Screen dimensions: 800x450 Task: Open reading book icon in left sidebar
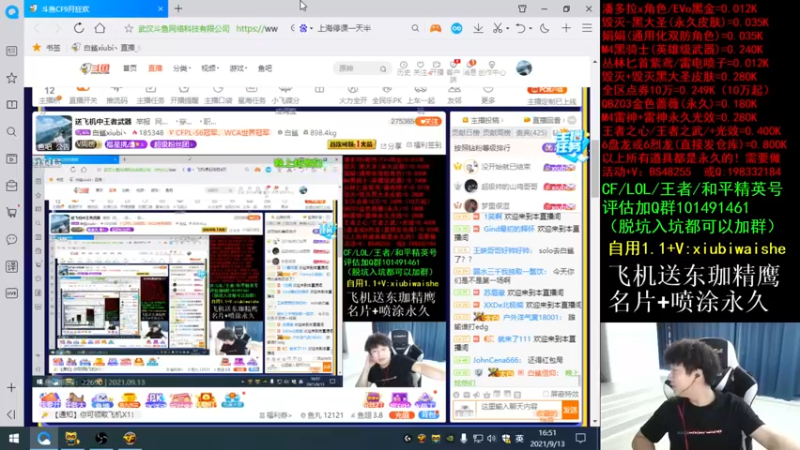point(11,105)
